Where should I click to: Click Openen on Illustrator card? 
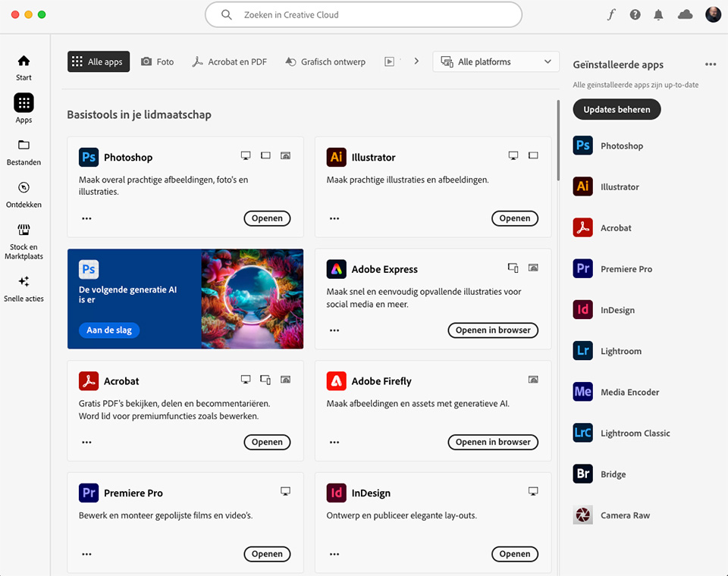(515, 218)
